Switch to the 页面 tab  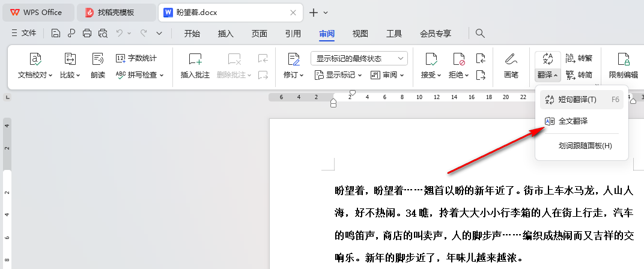(259, 34)
